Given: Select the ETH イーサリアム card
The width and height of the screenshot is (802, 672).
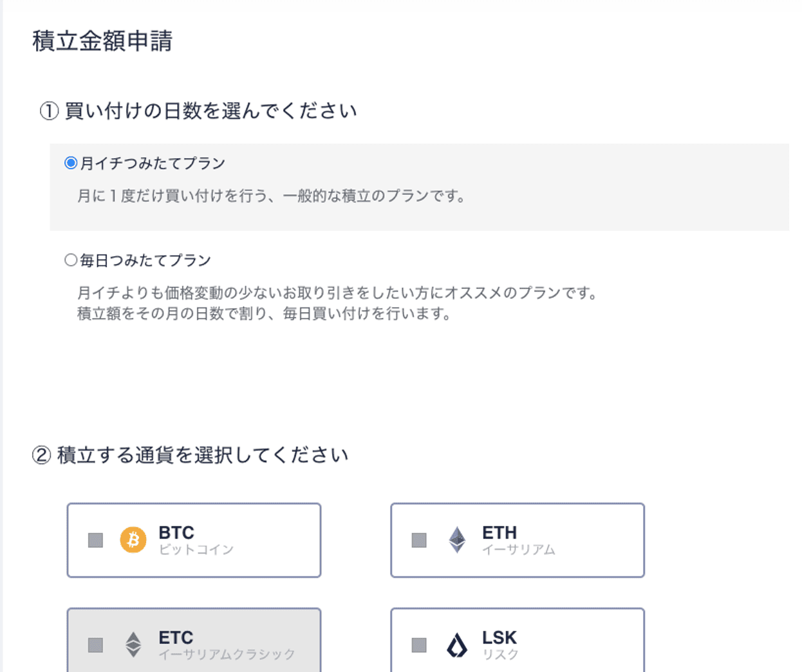Looking at the screenshot, I should (517, 540).
